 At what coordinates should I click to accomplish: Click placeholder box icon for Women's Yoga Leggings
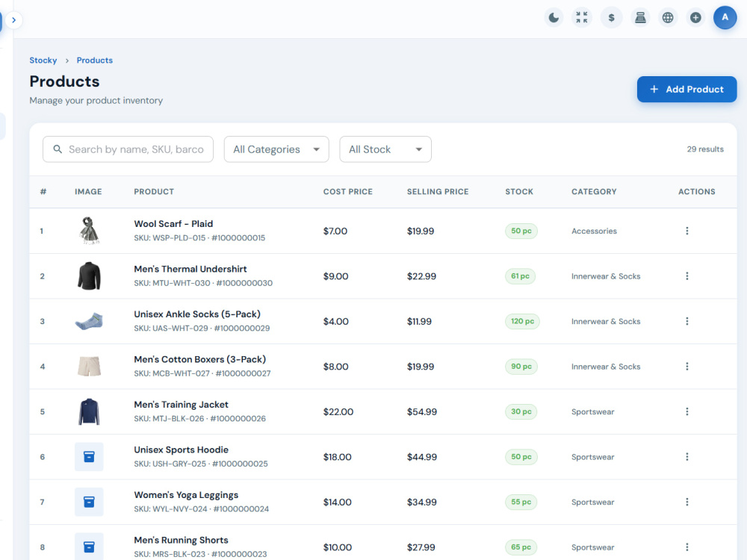click(x=89, y=503)
